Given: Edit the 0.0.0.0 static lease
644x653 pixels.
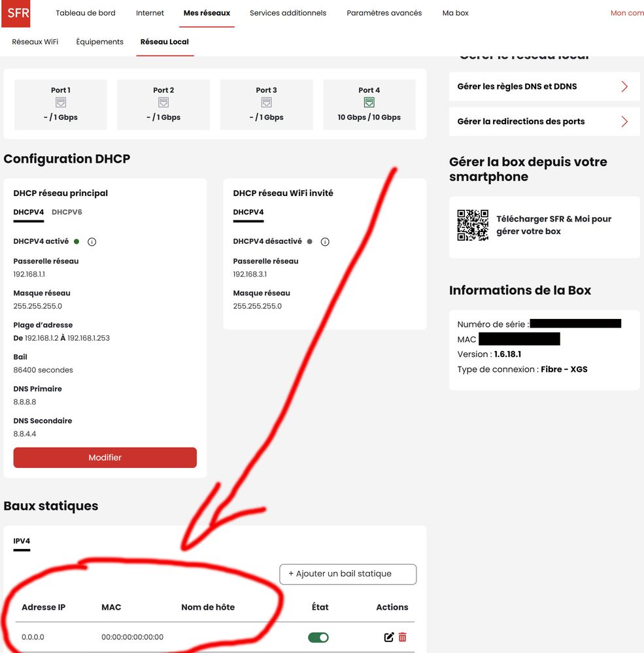Looking at the screenshot, I should coord(389,637).
